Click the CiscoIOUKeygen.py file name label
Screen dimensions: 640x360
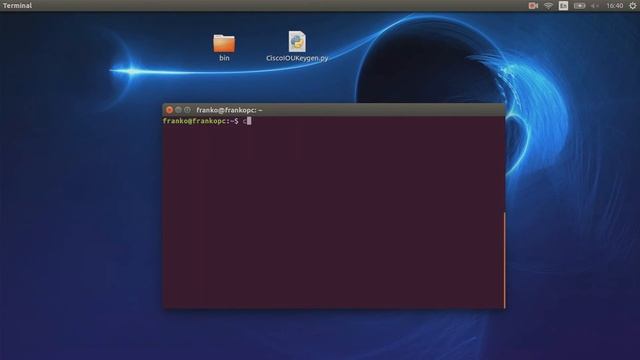(x=297, y=58)
